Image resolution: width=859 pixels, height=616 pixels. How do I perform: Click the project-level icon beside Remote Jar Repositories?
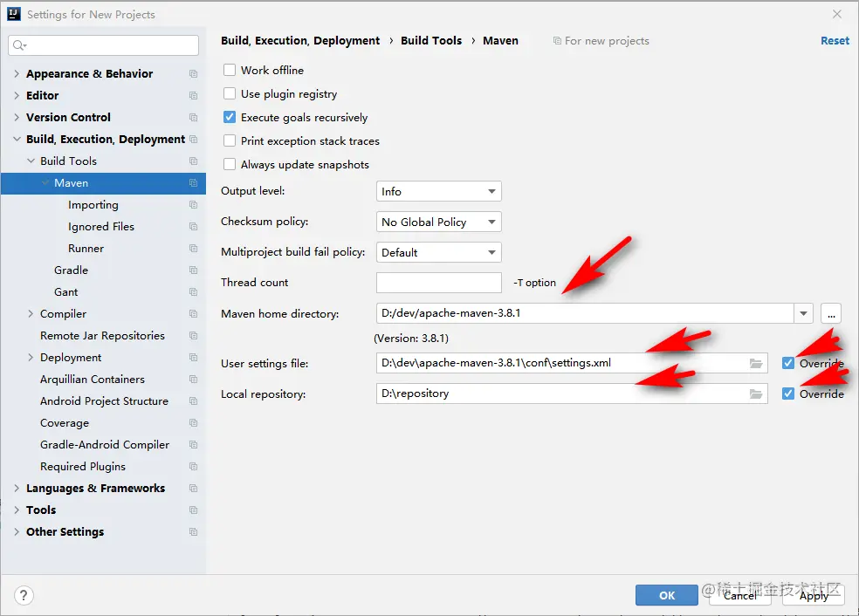[194, 336]
